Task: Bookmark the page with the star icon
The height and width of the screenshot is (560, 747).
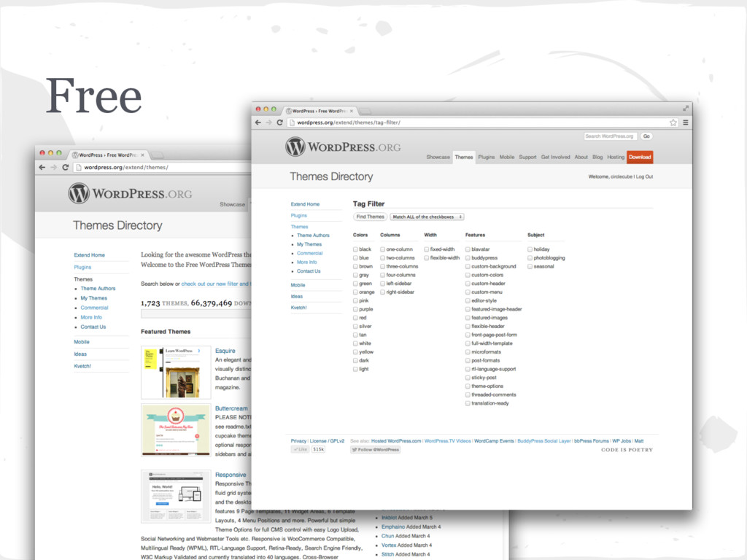Action: pyautogui.click(x=673, y=122)
